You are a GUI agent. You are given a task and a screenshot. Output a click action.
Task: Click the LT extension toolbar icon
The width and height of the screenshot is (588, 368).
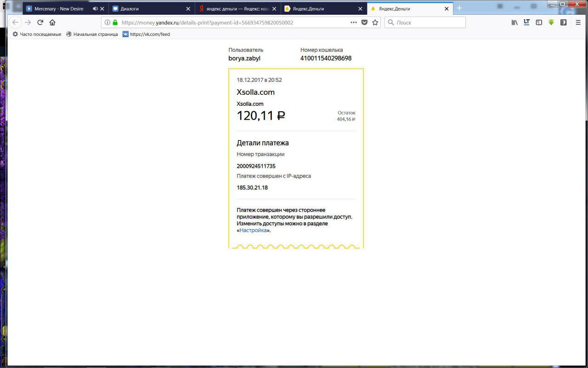click(x=527, y=23)
